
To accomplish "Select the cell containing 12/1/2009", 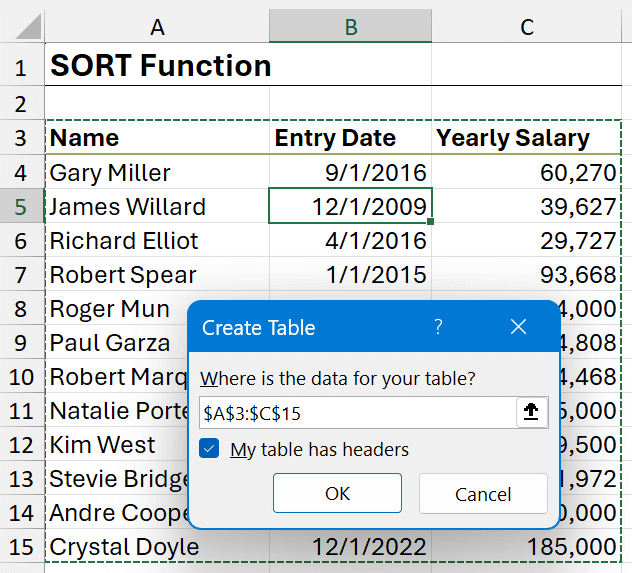I will [x=350, y=207].
